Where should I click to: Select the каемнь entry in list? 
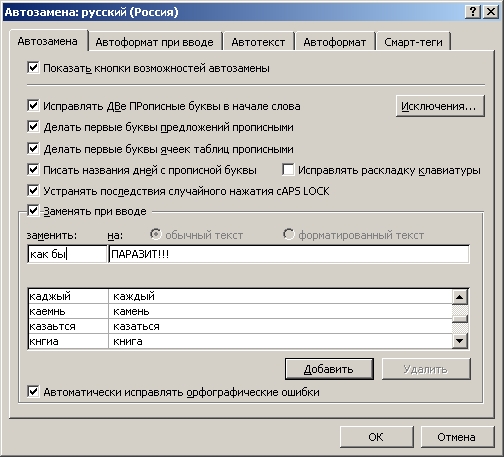(x=240, y=311)
